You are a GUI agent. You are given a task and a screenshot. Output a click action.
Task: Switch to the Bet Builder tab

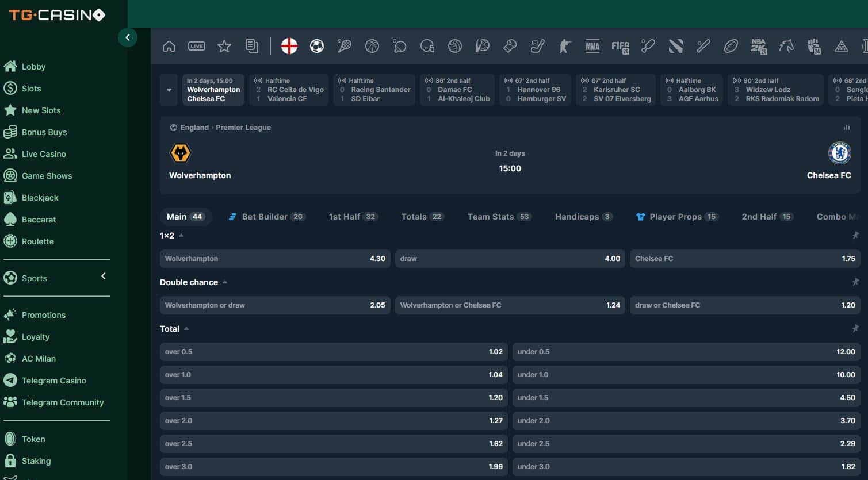[266, 217]
